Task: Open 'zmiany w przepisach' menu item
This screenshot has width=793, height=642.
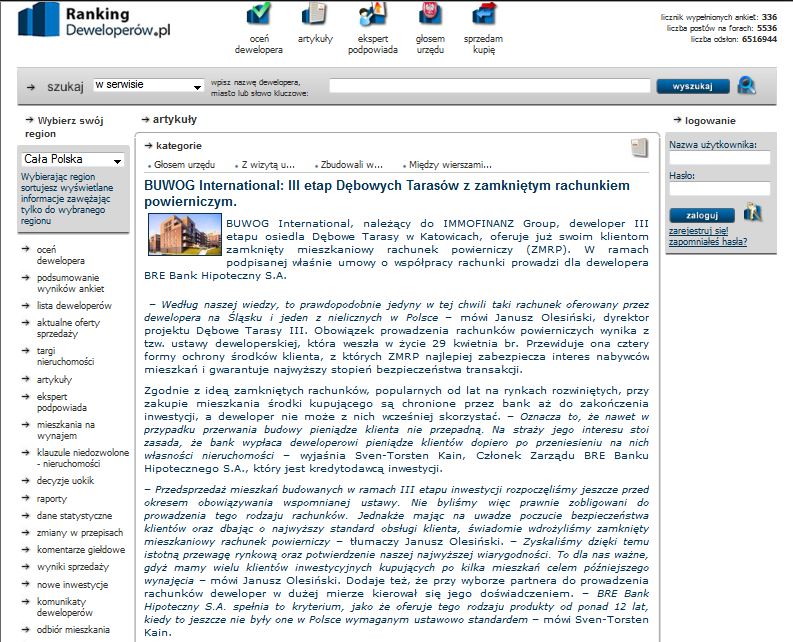Action: 80,533
